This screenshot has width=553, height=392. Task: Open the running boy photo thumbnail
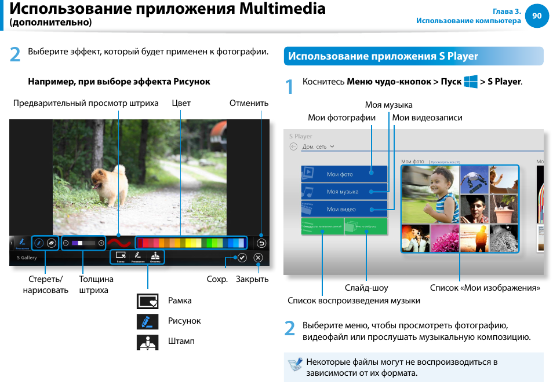point(430,195)
